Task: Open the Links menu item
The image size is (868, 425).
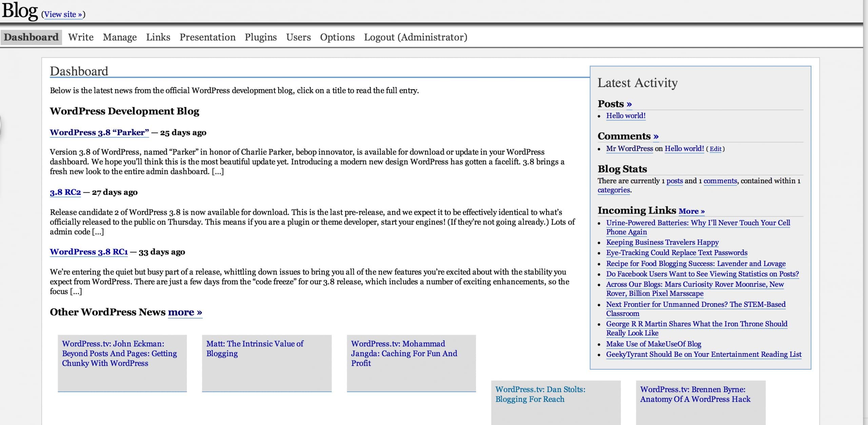Action: pos(158,37)
